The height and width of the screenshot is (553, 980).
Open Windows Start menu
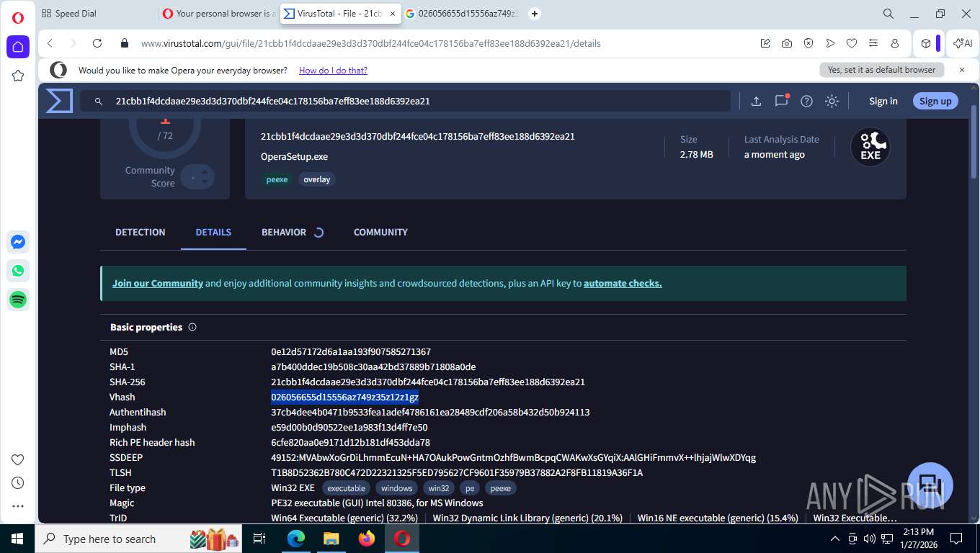[x=17, y=539]
